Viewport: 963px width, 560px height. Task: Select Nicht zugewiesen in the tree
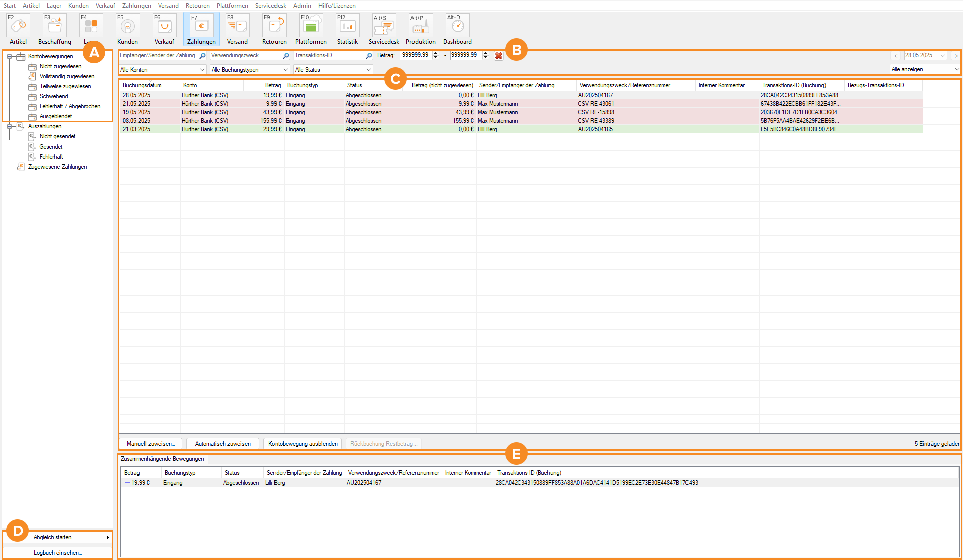point(60,66)
